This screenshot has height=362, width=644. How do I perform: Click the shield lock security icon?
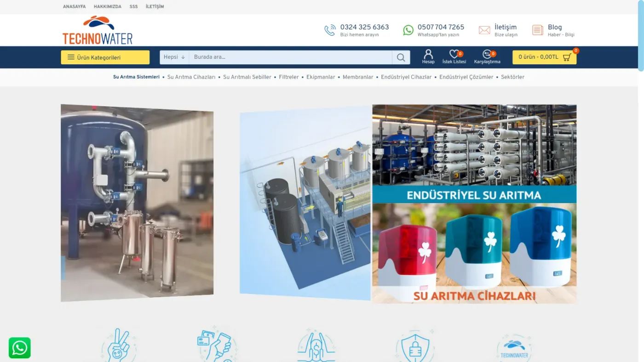pyautogui.click(x=415, y=345)
